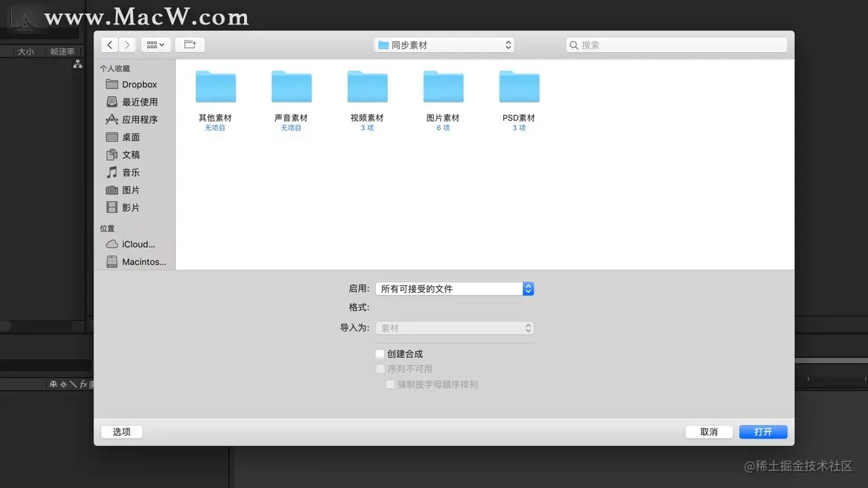The image size is (868, 488).
Task: Click the 音乐 note icon
Action: [x=112, y=173]
